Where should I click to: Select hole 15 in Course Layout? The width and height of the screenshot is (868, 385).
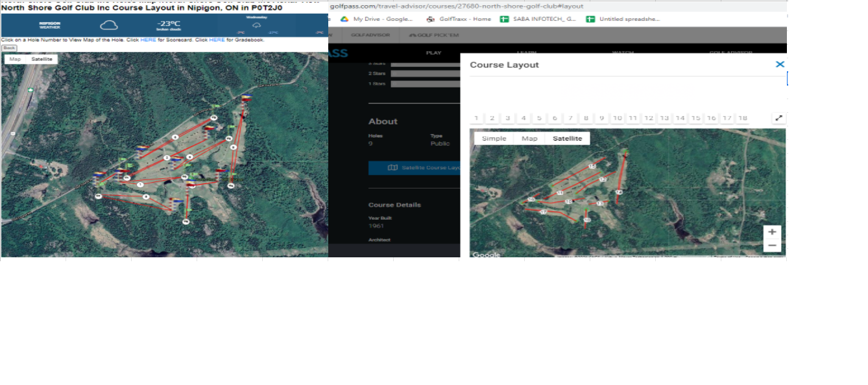(695, 118)
